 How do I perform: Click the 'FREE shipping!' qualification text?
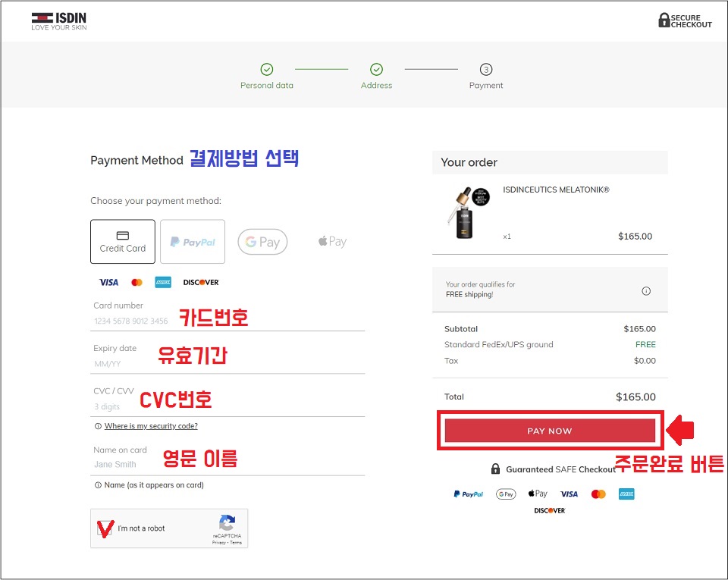(x=469, y=295)
